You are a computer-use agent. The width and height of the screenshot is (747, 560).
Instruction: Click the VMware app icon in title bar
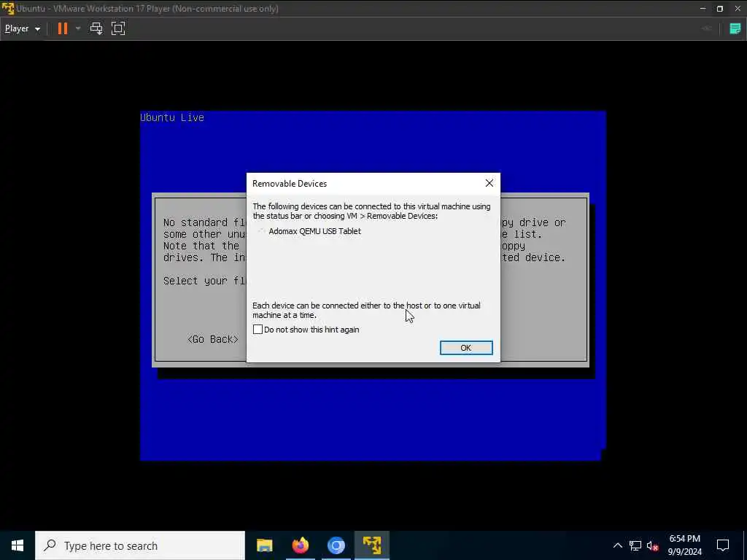(8, 9)
